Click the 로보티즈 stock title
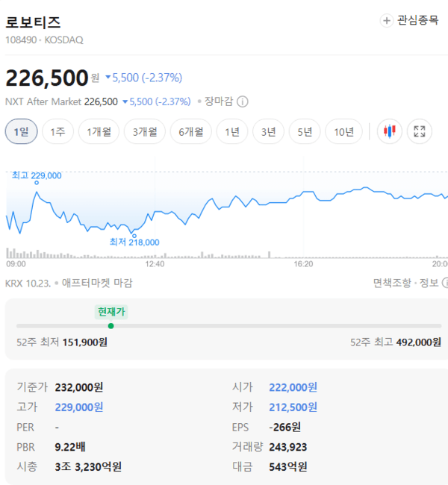Image resolution: width=448 pixels, height=485 pixels. [33, 22]
